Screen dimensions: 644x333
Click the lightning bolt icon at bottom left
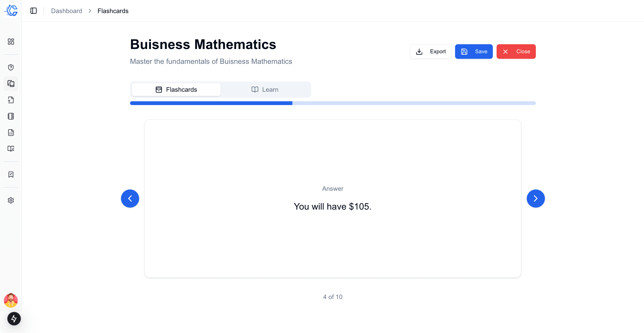tap(14, 318)
